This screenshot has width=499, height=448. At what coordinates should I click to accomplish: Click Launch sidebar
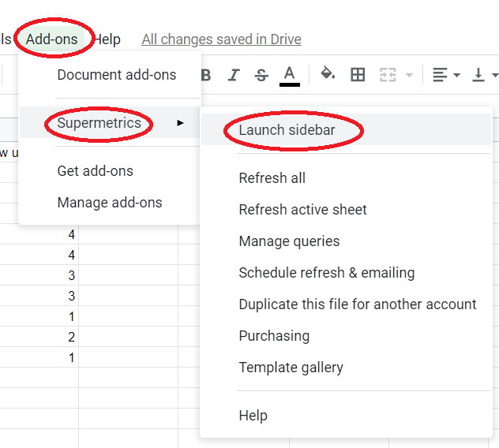(346, 129)
